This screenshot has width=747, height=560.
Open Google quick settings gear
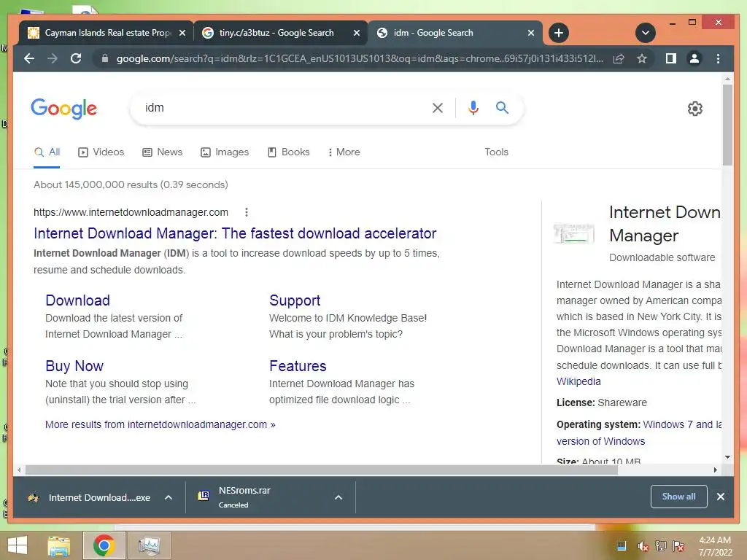[695, 109]
